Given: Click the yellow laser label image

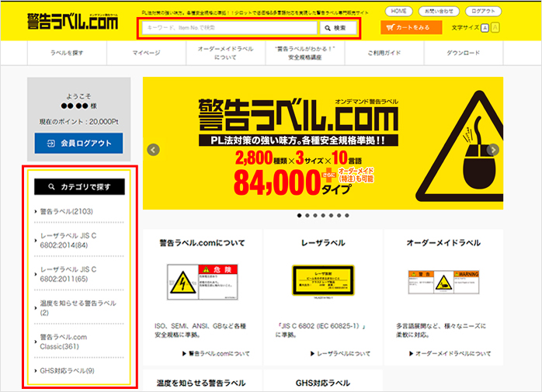Looking at the screenshot, I should pyautogui.click(x=322, y=282).
